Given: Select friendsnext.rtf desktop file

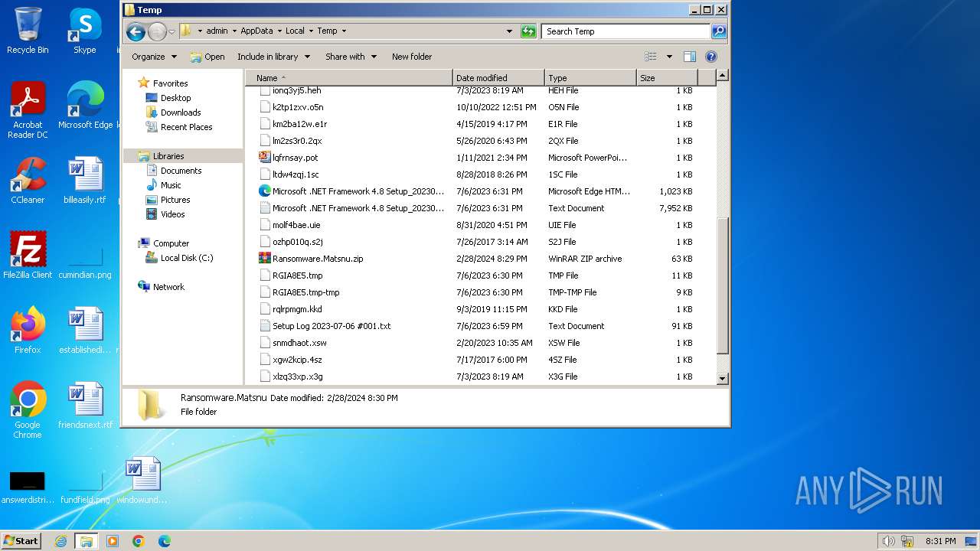Looking at the screenshot, I should point(85,406).
